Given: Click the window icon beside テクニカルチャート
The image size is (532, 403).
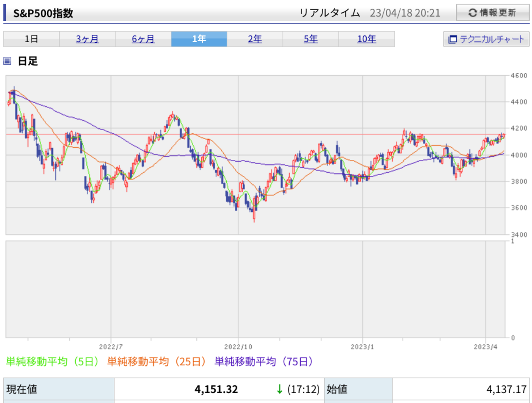Looking at the screenshot, I should 452,39.
